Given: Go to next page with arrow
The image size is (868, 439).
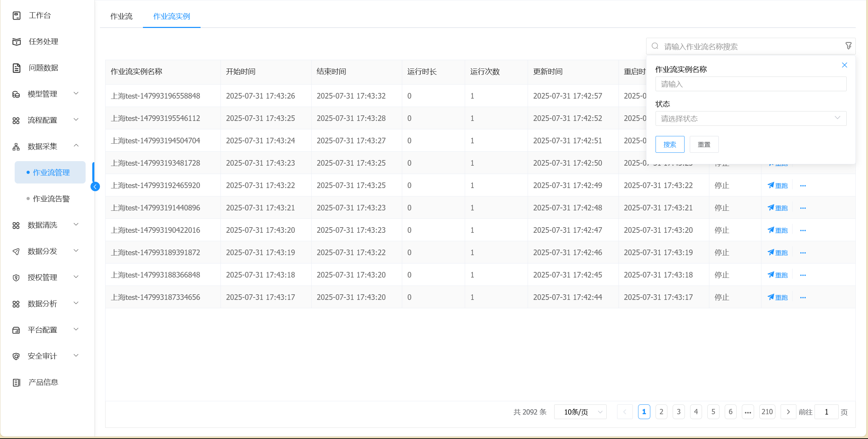Looking at the screenshot, I should tap(788, 412).
